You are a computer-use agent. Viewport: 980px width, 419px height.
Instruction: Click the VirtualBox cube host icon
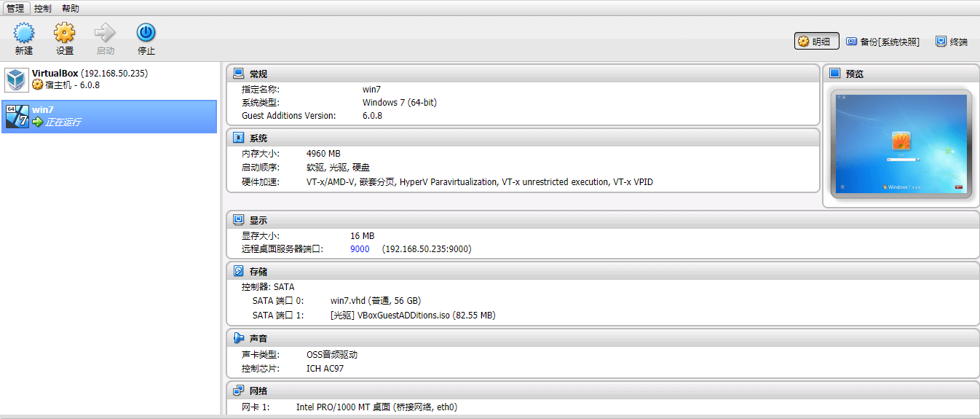click(x=16, y=79)
